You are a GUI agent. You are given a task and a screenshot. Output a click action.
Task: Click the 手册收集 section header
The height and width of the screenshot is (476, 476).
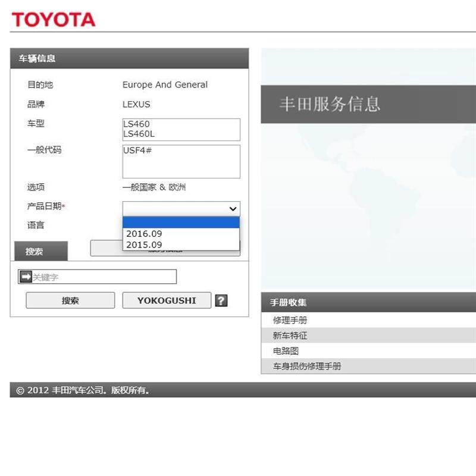pyautogui.click(x=368, y=302)
